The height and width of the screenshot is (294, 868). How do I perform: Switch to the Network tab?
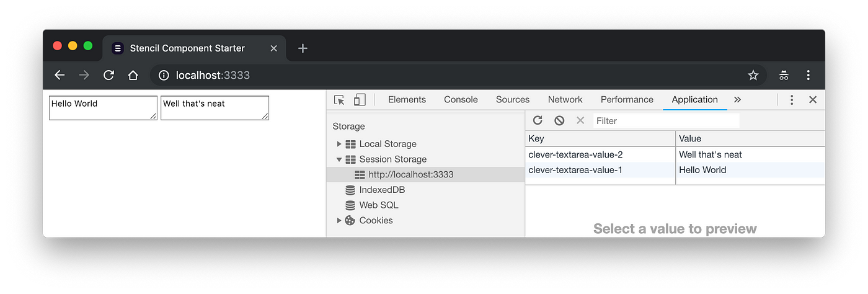(x=565, y=99)
